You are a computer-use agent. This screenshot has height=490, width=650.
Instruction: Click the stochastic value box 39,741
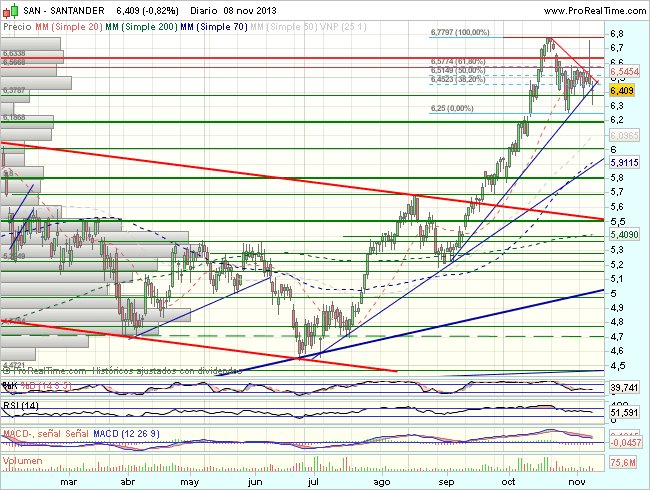tap(624, 388)
